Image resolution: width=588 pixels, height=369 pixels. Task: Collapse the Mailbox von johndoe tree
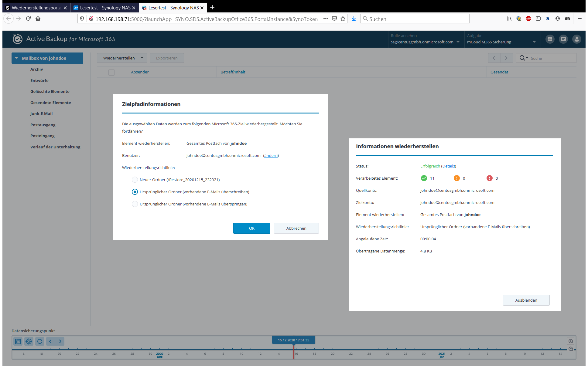click(16, 58)
